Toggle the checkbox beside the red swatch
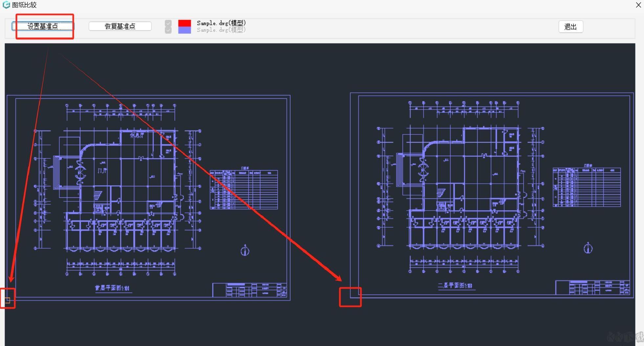 168,23
